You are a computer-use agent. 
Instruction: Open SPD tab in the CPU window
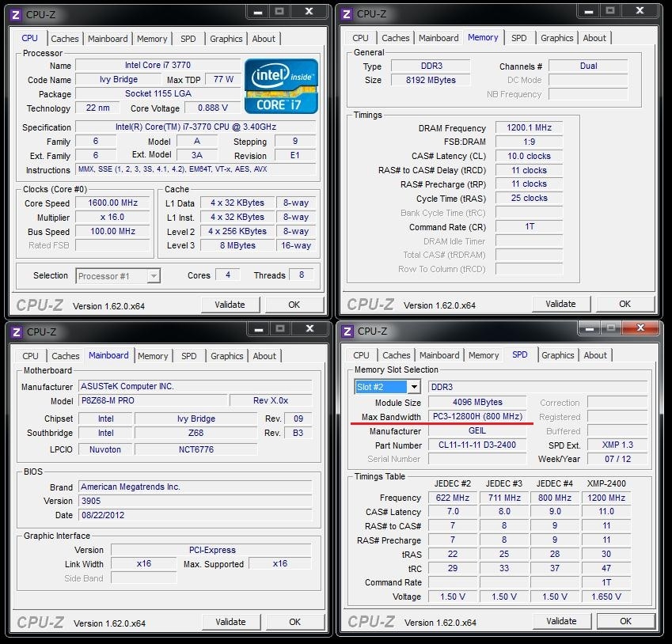(x=188, y=39)
